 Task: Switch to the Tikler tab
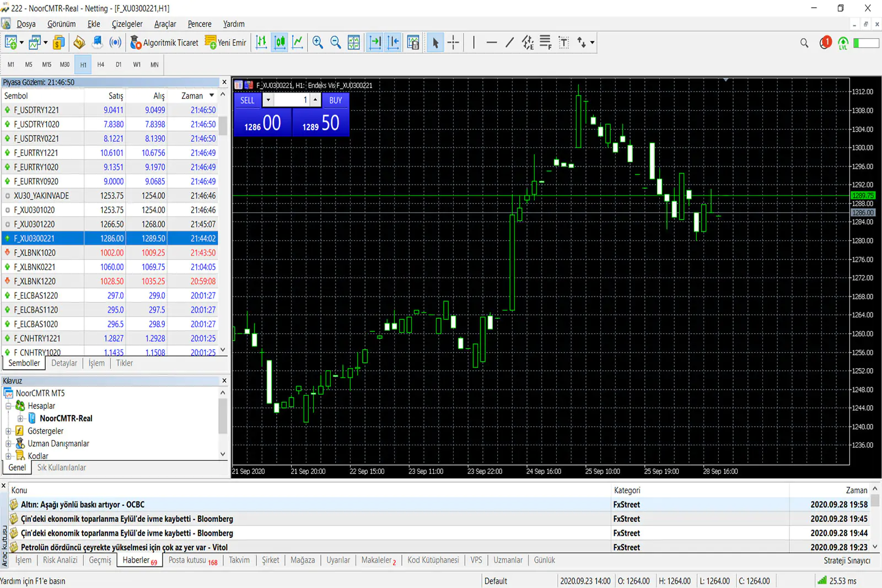tap(124, 363)
